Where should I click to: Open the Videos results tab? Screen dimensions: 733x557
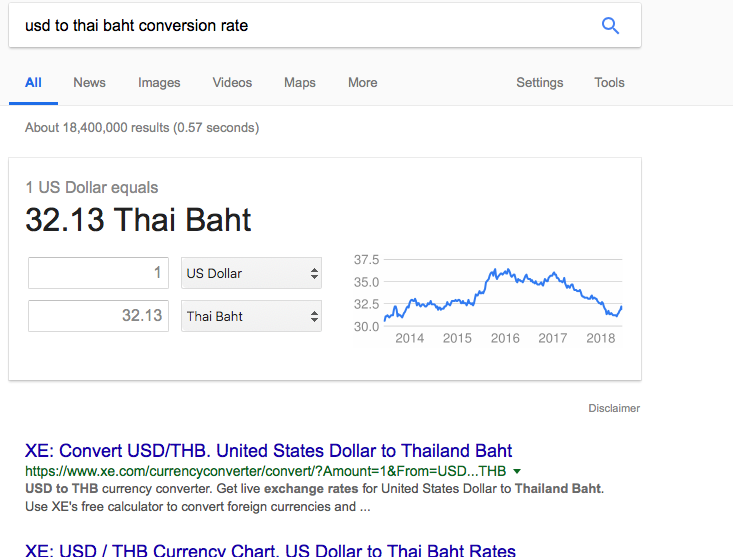pos(232,83)
